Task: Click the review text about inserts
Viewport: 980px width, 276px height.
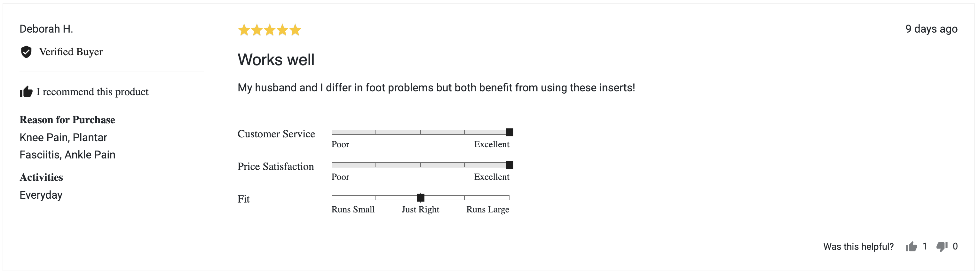Action: click(x=436, y=88)
